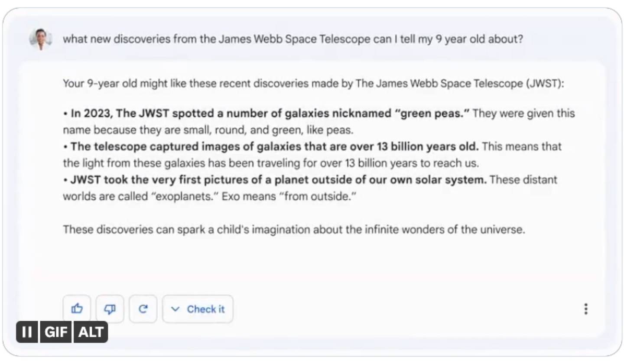Open the ALT text description badge
The width and height of the screenshot is (624, 364).
click(x=91, y=332)
